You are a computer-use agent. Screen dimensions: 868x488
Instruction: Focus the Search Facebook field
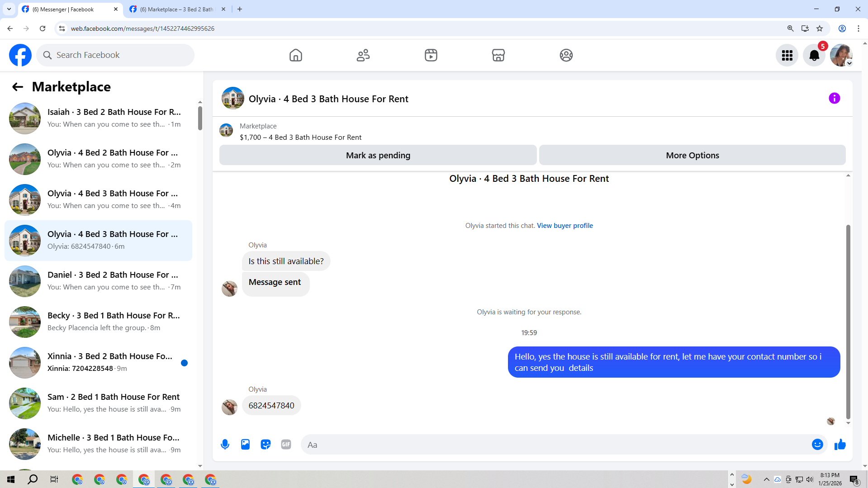pos(115,55)
